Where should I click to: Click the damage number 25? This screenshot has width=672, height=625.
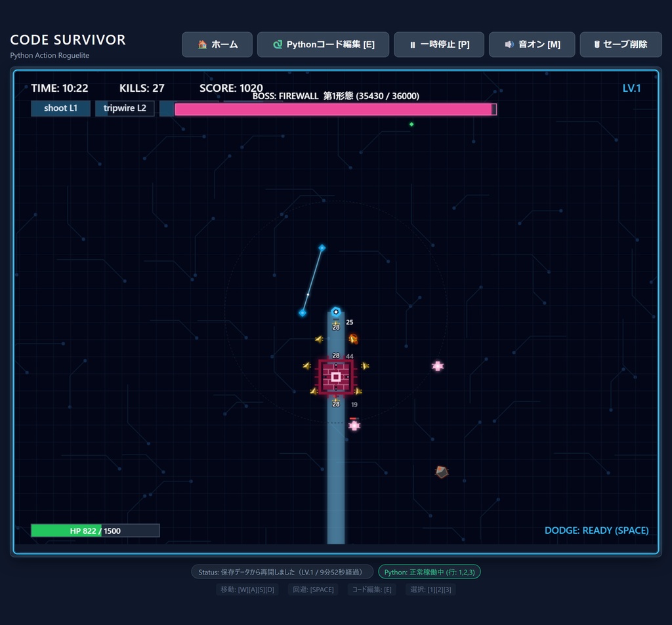click(x=350, y=322)
